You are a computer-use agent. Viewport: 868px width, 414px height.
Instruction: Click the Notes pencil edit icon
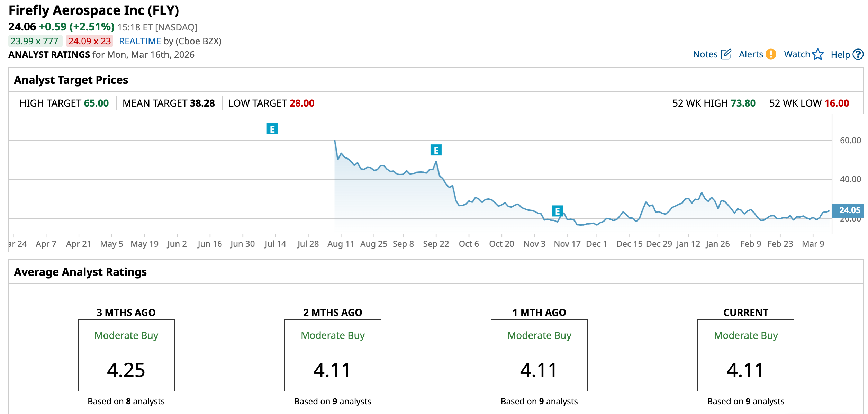pos(726,54)
